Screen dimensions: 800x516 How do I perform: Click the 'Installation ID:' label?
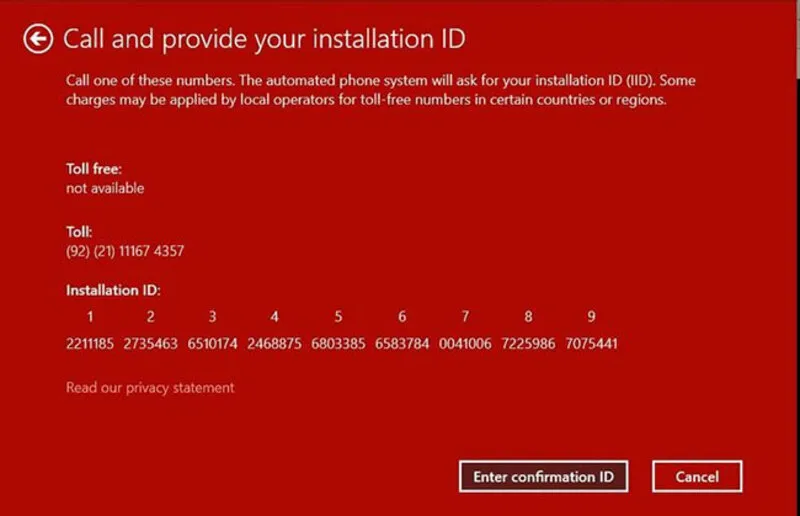(113, 290)
